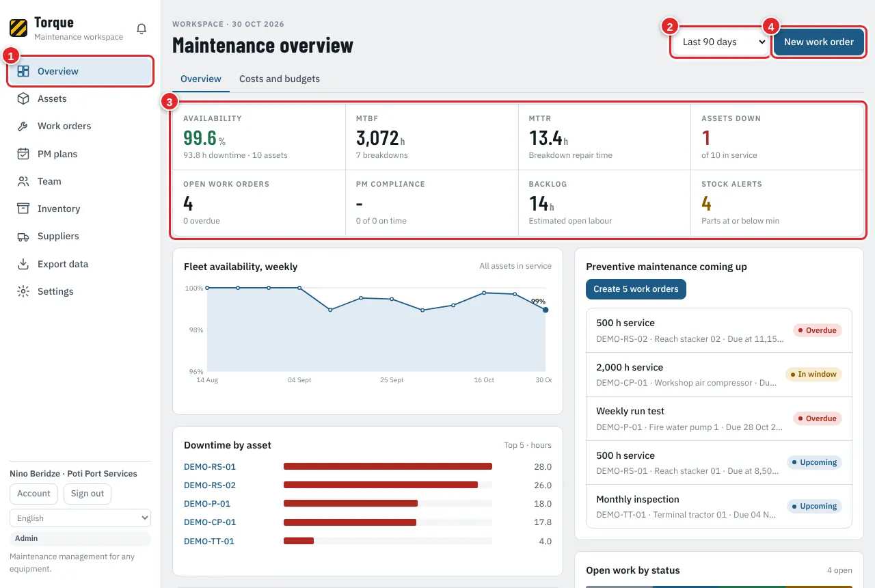Open Work orders in the sidebar
This screenshot has width=875, height=588.
(80, 126)
